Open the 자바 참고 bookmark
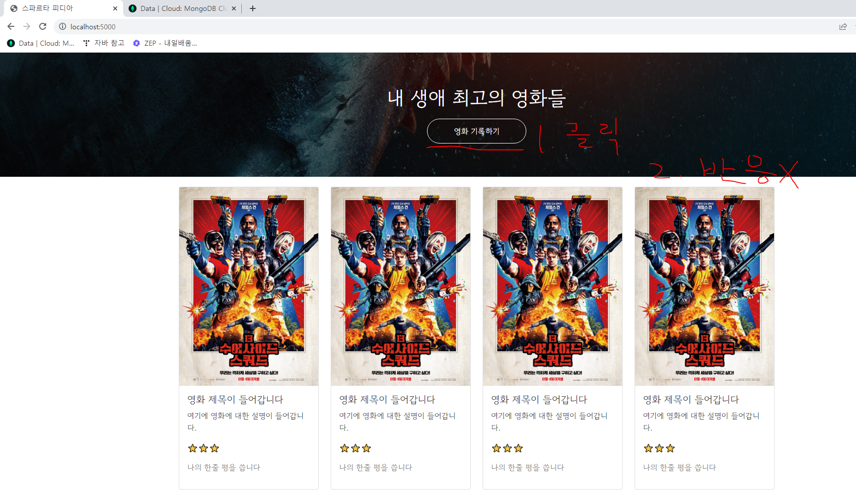This screenshot has height=504, width=856. pyautogui.click(x=104, y=43)
